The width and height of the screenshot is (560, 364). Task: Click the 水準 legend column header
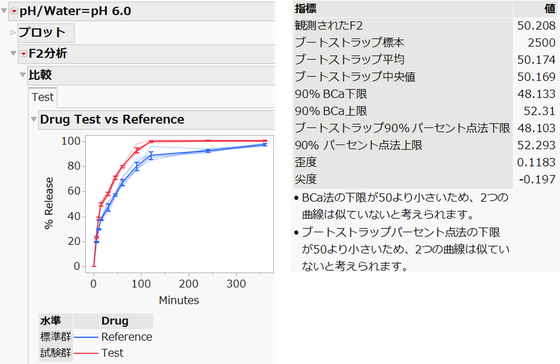click(x=50, y=321)
